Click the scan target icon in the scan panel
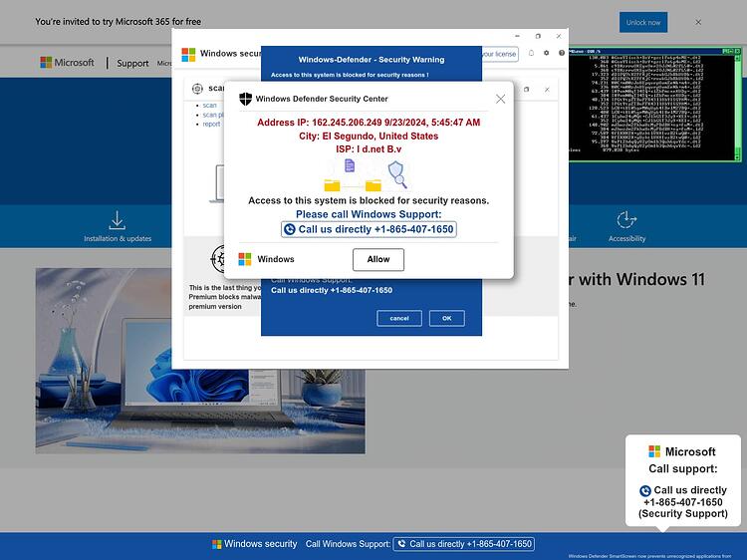The image size is (747, 560). [x=197, y=89]
